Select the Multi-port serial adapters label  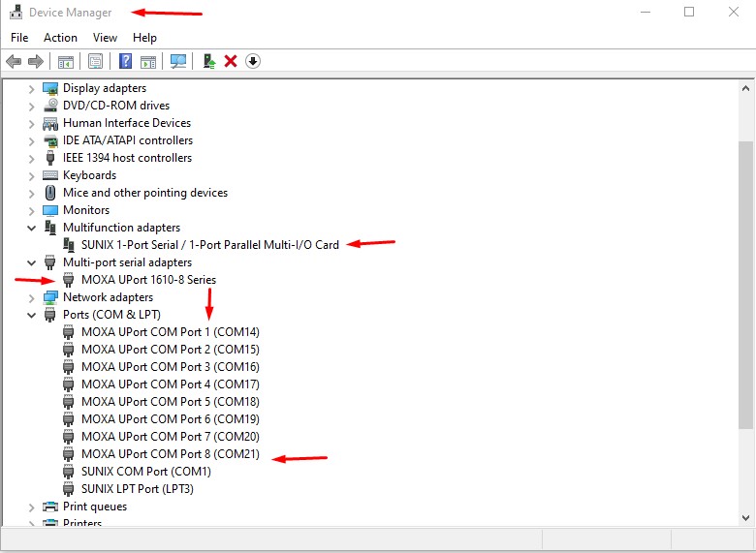pos(127,262)
